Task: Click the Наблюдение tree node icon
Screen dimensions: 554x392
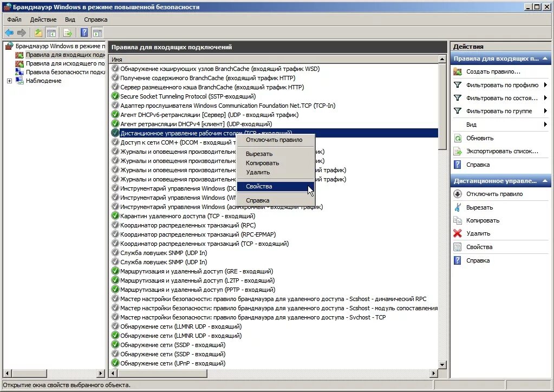Action: click(19, 81)
